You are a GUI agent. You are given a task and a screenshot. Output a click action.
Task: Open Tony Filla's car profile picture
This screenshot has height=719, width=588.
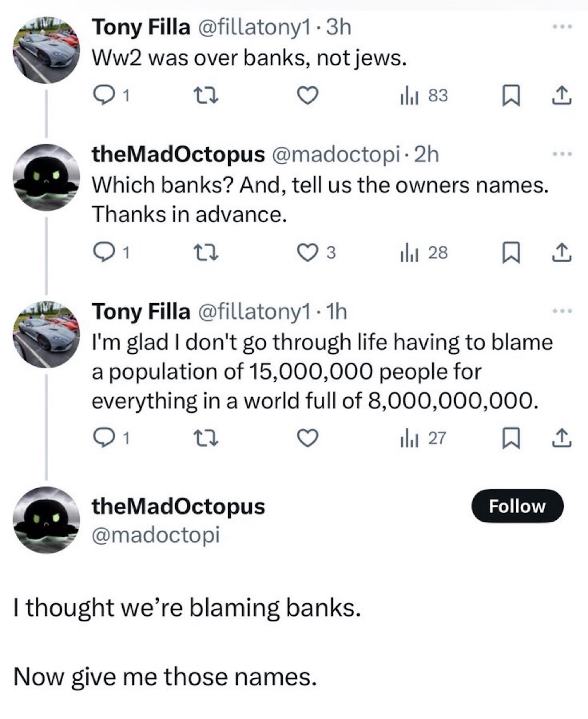click(46, 50)
